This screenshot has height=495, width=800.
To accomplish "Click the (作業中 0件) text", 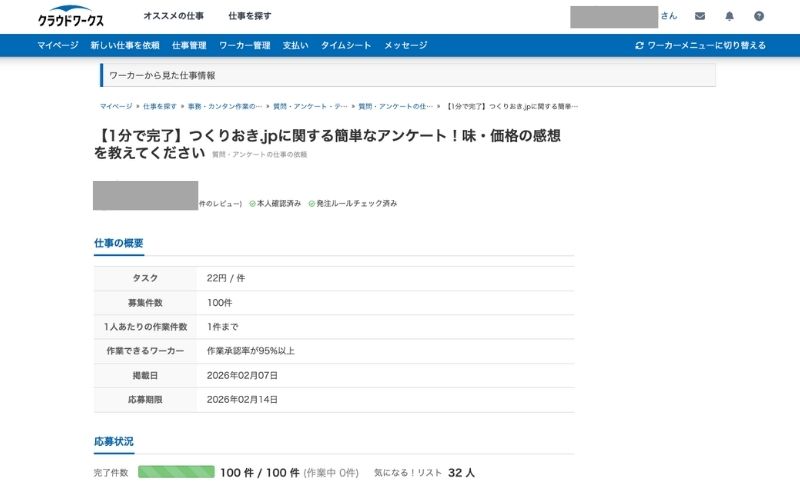I will tap(331, 473).
